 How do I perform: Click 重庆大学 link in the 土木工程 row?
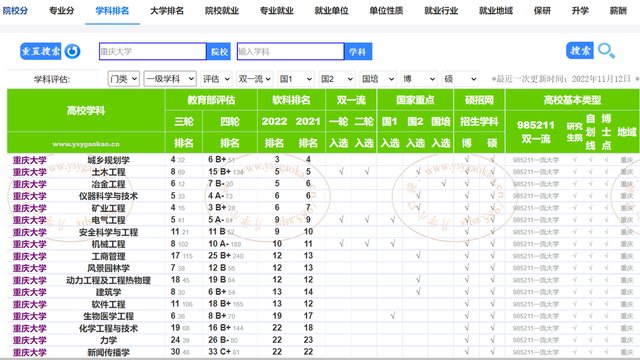tap(29, 172)
